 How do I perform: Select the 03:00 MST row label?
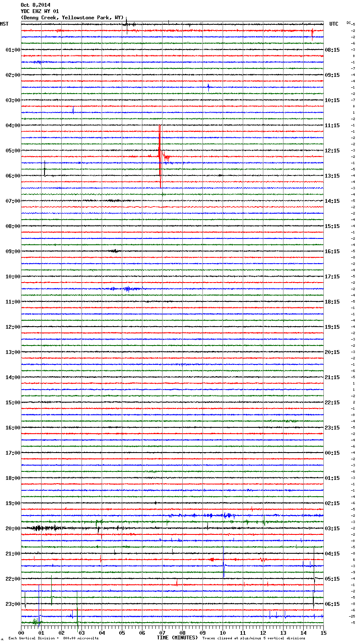pos(13,100)
